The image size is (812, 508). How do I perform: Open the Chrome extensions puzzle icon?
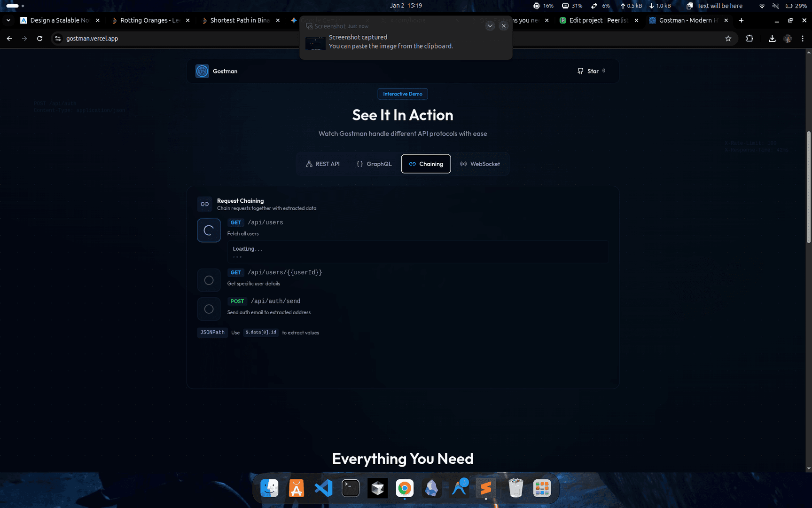pyautogui.click(x=750, y=39)
